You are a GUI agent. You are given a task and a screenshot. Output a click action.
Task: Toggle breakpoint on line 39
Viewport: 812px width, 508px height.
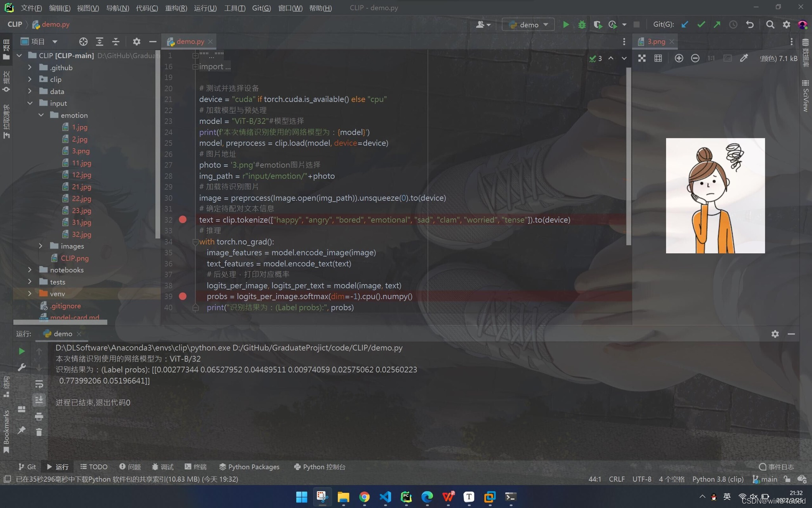[x=183, y=296]
